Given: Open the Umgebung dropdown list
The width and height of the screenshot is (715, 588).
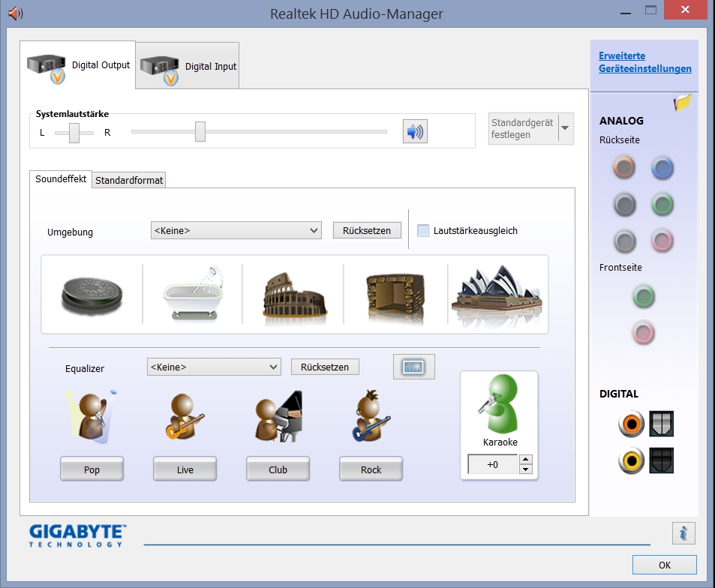Looking at the screenshot, I should pos(236,231).
